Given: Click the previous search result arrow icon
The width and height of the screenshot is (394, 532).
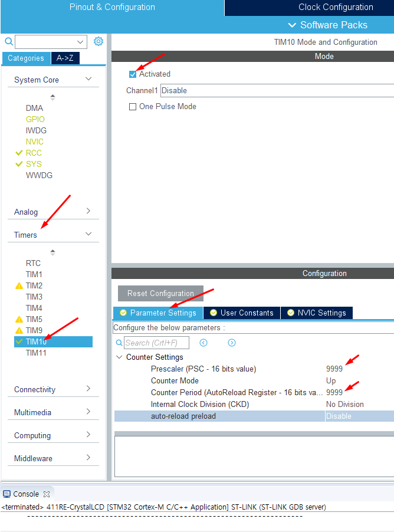Looking at the screenshot, I should (203, 343).
